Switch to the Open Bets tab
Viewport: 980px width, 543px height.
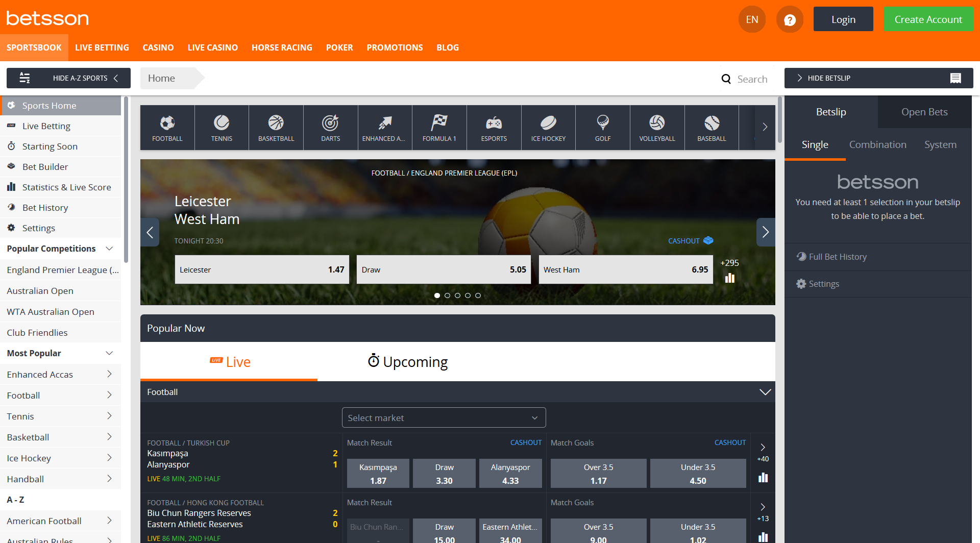(x=924, y=112)
